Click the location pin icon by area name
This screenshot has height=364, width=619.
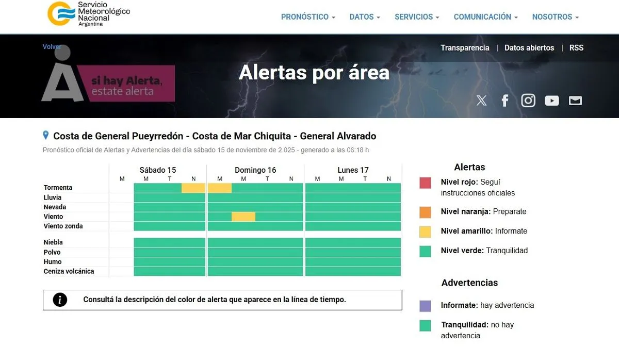coord(46,136)
